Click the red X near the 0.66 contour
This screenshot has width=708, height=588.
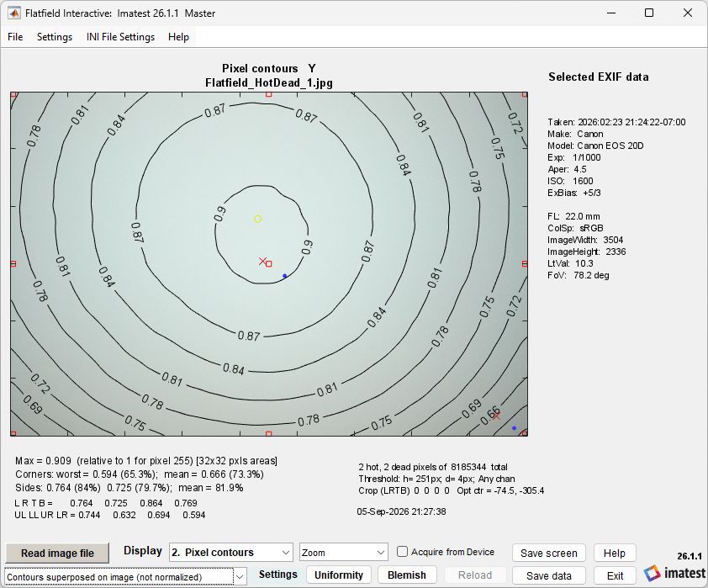tap(496, 416)
